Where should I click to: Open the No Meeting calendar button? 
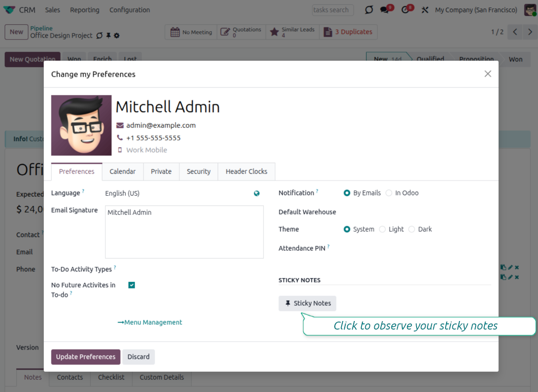pyautogui.click(x=191, y=32)
